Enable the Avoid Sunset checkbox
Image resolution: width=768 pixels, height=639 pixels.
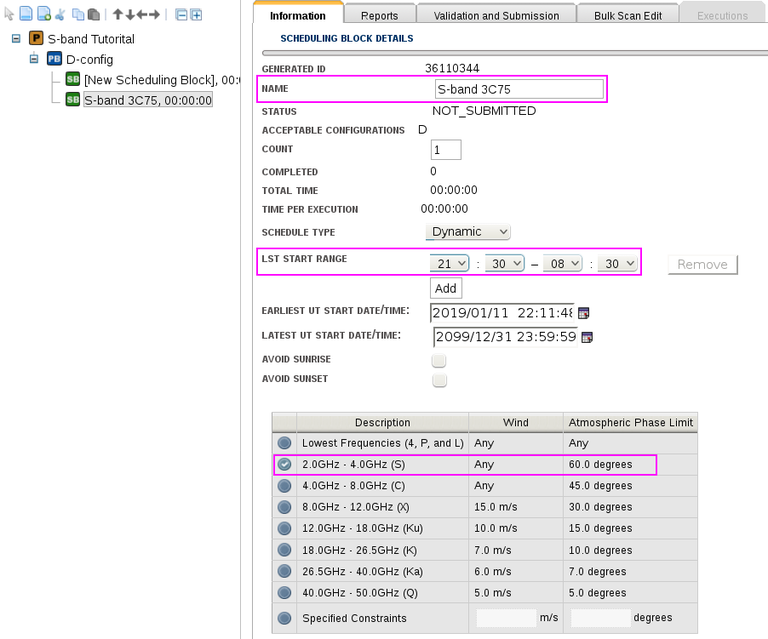click(x=439, y=380)
